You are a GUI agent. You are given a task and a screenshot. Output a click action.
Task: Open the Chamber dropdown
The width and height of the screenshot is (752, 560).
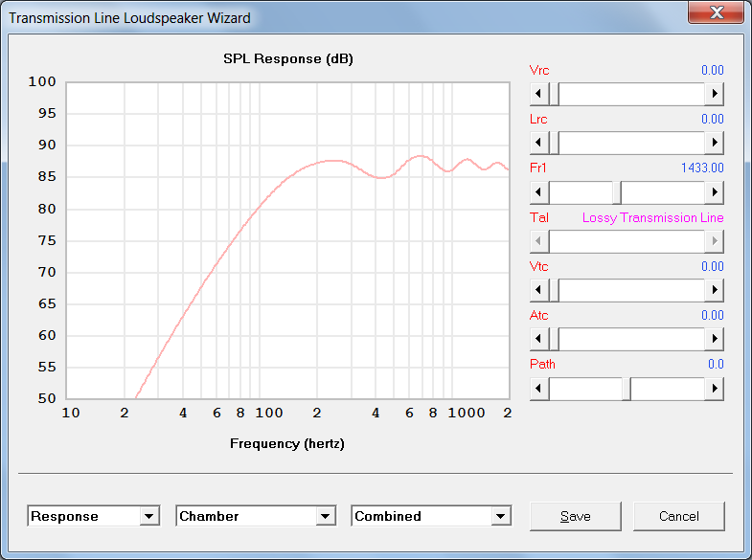256,516
